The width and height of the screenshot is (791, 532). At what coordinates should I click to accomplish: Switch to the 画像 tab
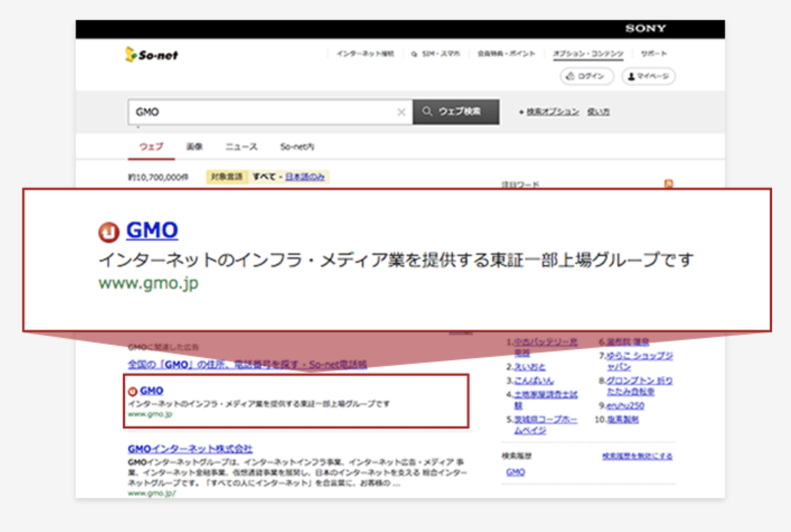coord(195,147)
